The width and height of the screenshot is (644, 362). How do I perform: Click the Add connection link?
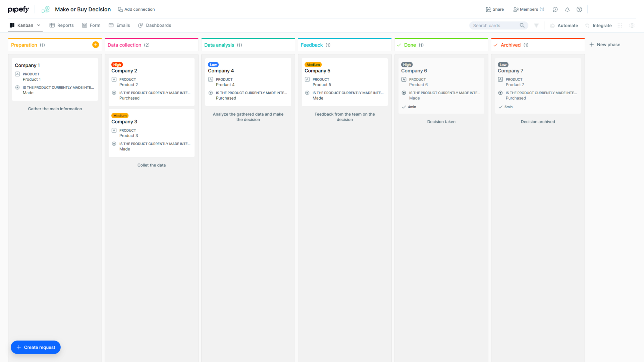point(136,9)
